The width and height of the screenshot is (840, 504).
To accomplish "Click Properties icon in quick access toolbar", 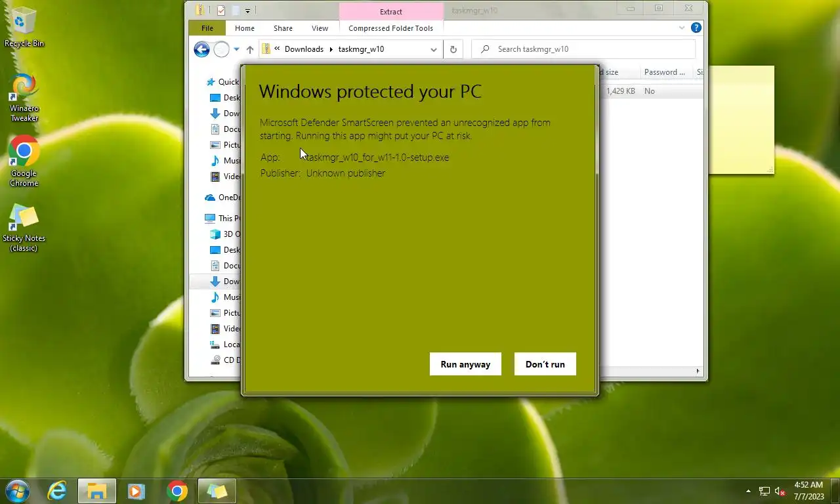I will [x=221, y=10].
